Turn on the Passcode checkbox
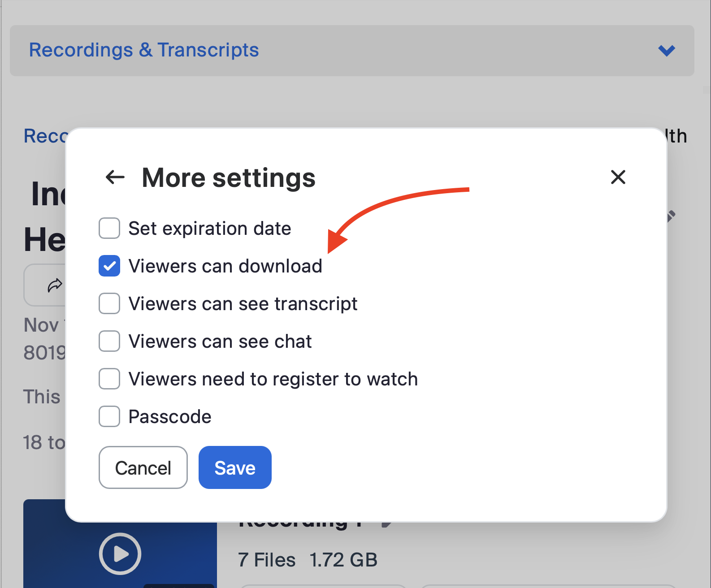Image resolution: width=711 pixels, height=588 pixels. (109, 416)
